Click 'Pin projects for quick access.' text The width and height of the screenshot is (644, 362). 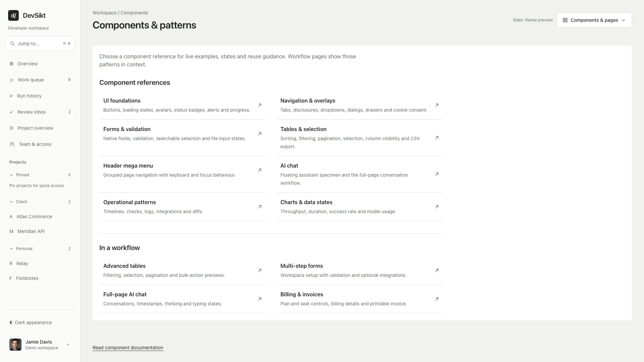coord(37,186)
